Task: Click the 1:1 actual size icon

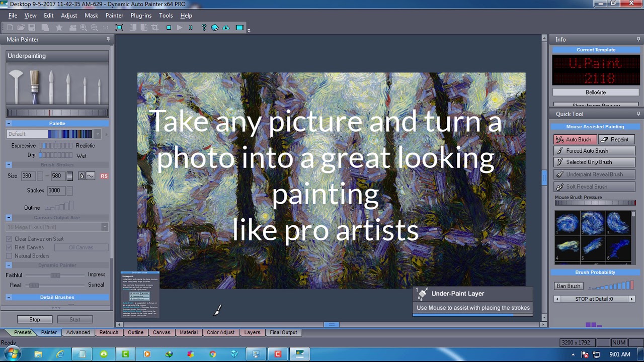Action: click(106, 28)
